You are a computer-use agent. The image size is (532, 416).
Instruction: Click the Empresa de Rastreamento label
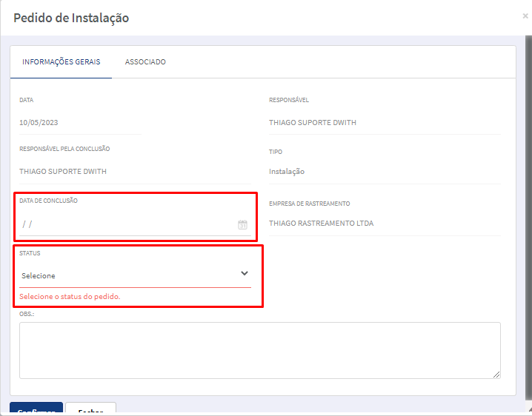click(x=310, y=204)
